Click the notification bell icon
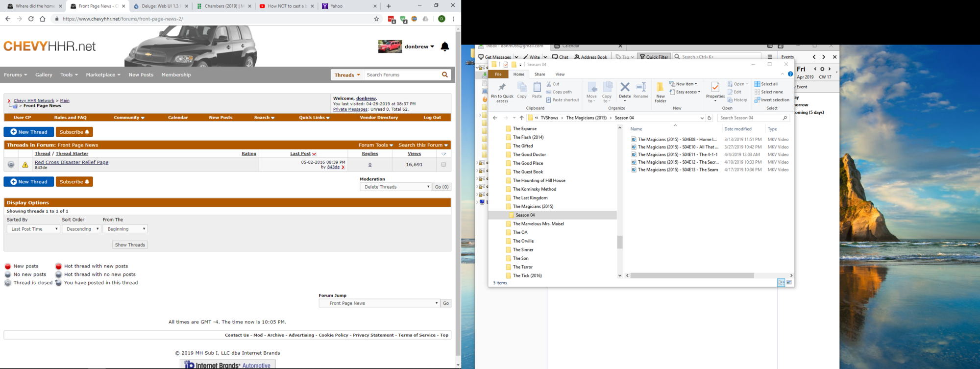980x369 pixels. [x=444, y=47]
